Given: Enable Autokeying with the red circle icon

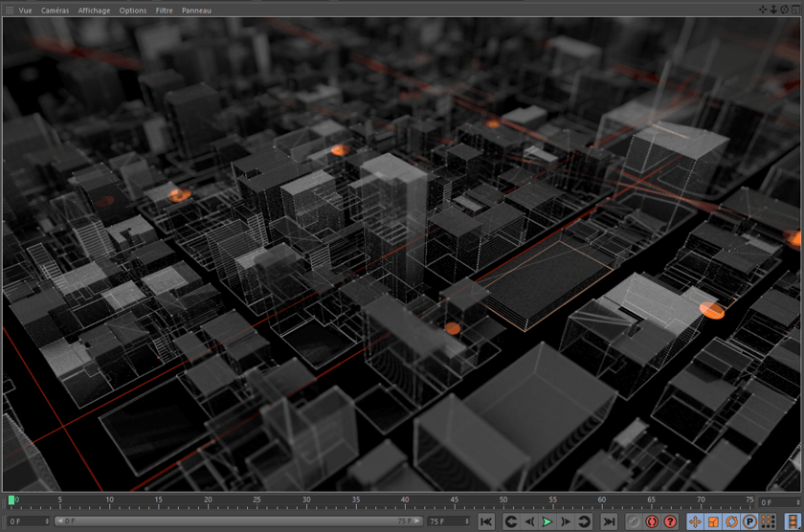Looking at the screenshot, I should (652, 521).
